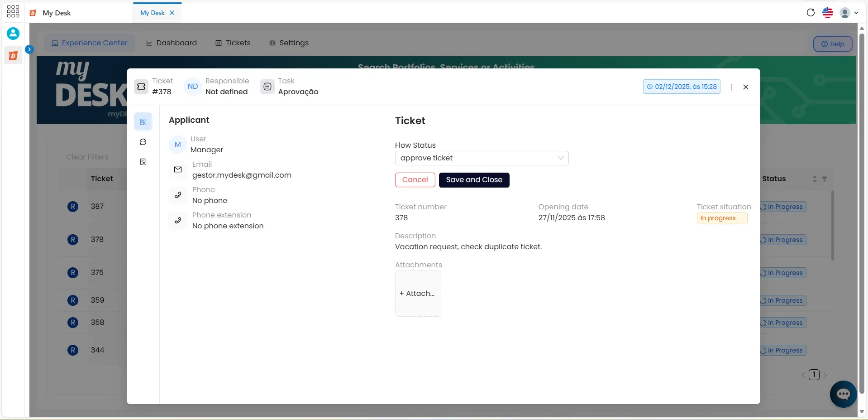868x420 pixels.
Task: Go to next page with right chevron
Action: [825, 375]
